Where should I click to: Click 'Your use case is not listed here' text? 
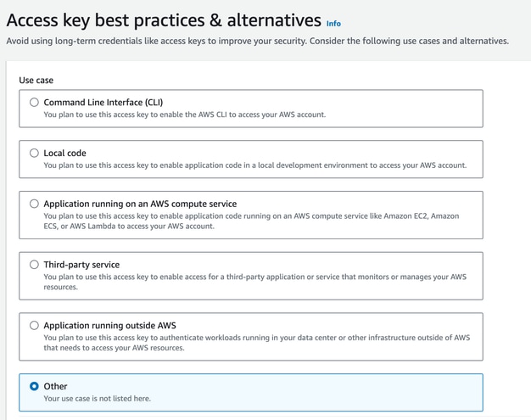[x=98, y=398]
